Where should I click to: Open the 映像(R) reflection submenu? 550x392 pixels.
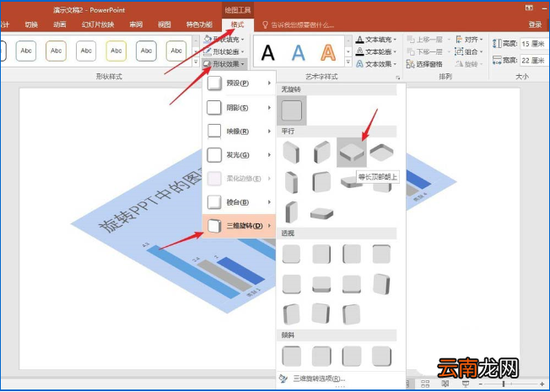pos(239,132)
